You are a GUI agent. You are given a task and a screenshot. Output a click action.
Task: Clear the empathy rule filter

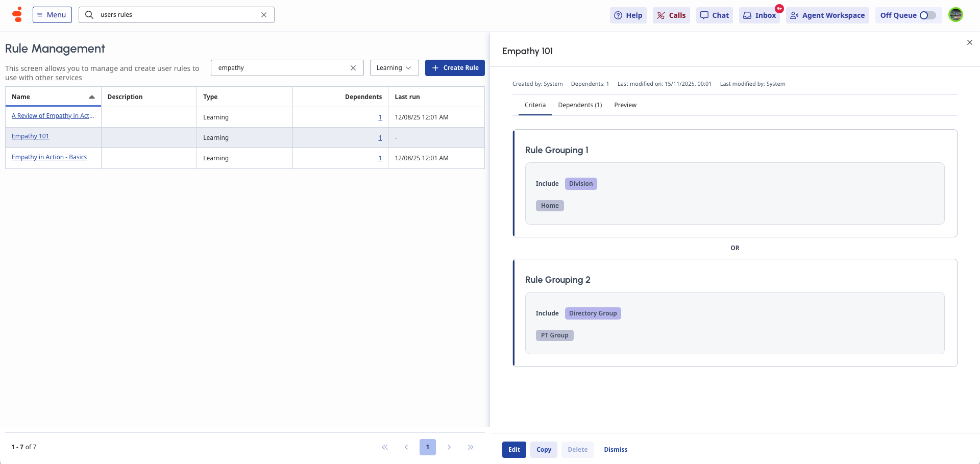tap(353, 68)
